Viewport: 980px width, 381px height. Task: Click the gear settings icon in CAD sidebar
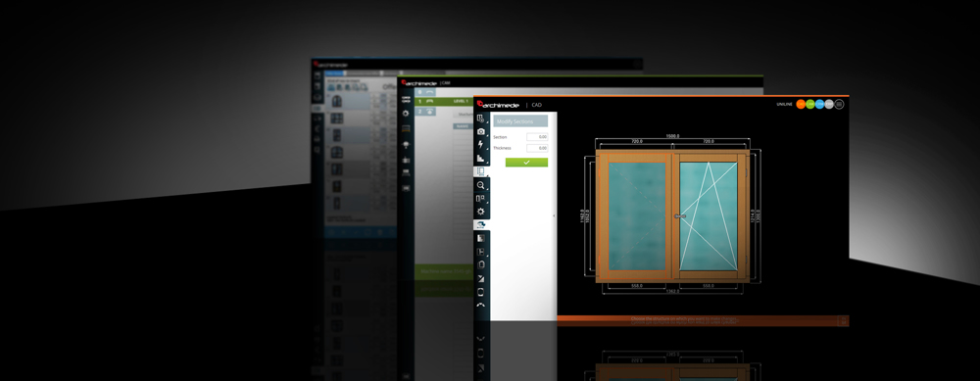480,212
